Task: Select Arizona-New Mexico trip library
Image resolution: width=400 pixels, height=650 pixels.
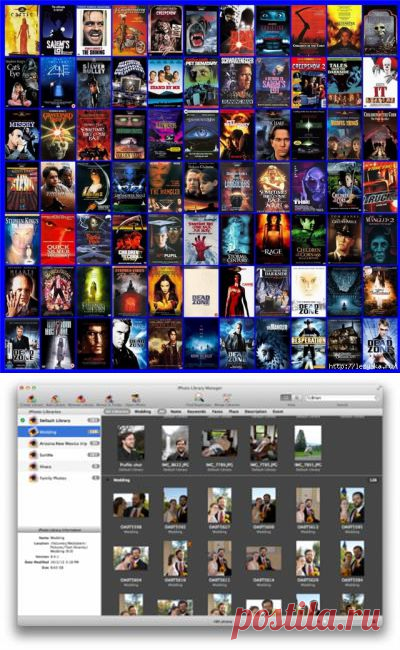Action: pyautogui.click(x=59, y=444)
